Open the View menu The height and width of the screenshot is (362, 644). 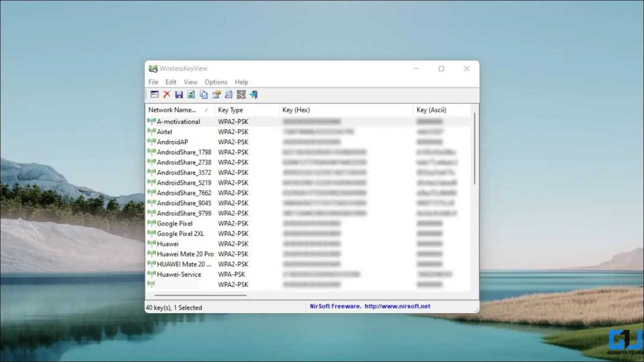[x=190, y=82]
